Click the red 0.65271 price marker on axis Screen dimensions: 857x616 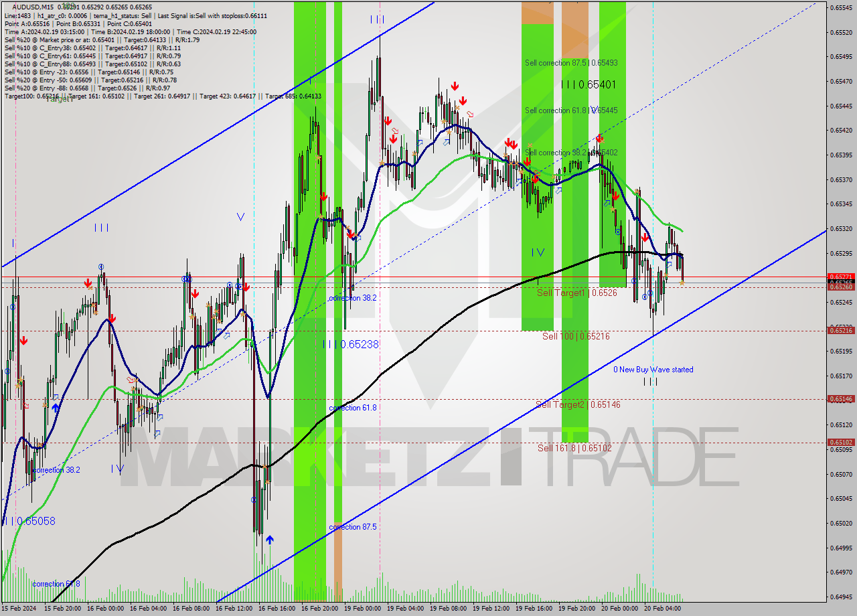pyautogui.click(x=840, y=276)
